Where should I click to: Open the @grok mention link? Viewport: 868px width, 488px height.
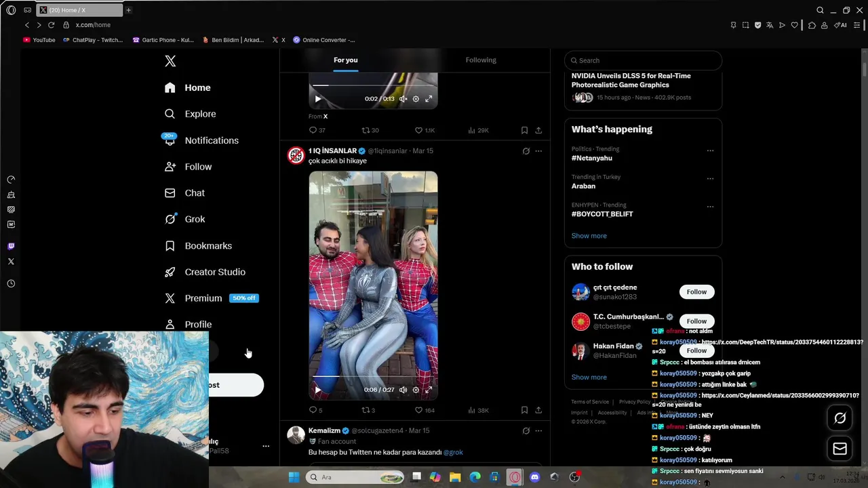tap(453, 452)
